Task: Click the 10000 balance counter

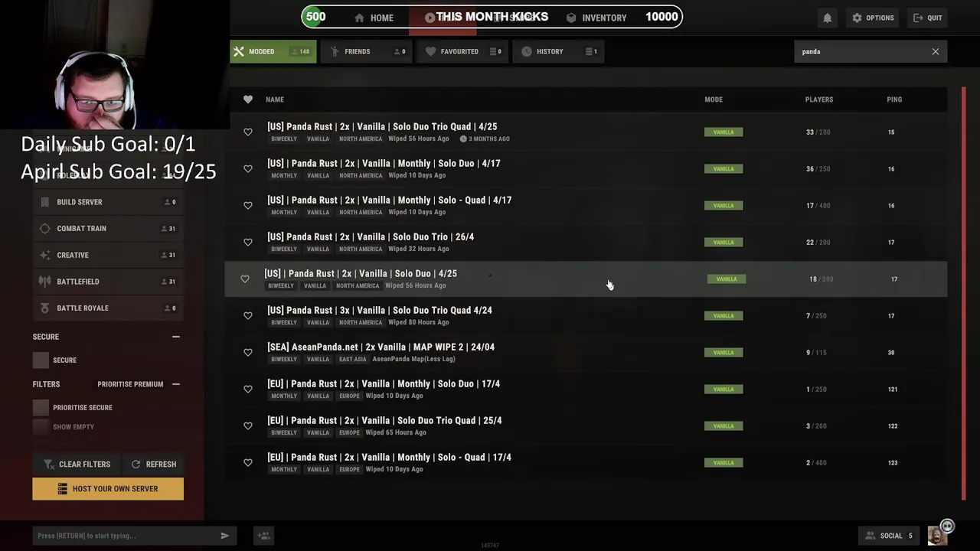Action: point(661,17)
